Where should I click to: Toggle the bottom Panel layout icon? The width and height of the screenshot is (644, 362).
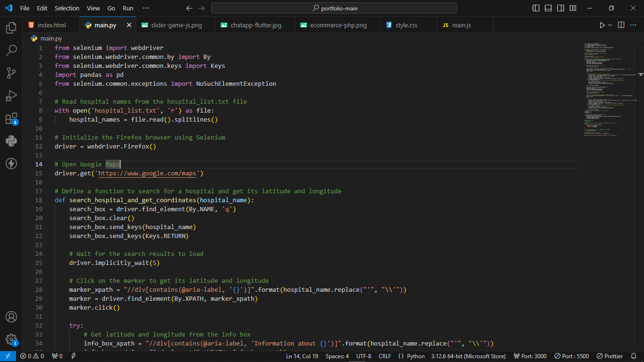548,8
